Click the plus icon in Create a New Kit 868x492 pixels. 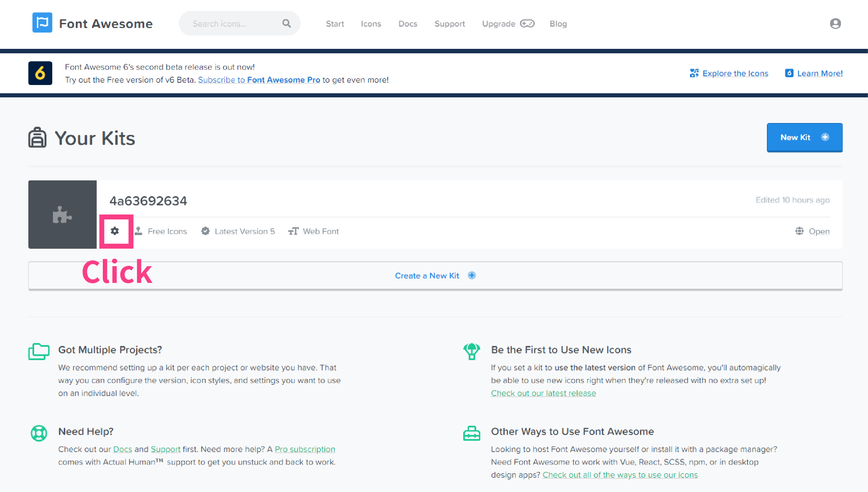pyautogui.click(x=471, y=275)
